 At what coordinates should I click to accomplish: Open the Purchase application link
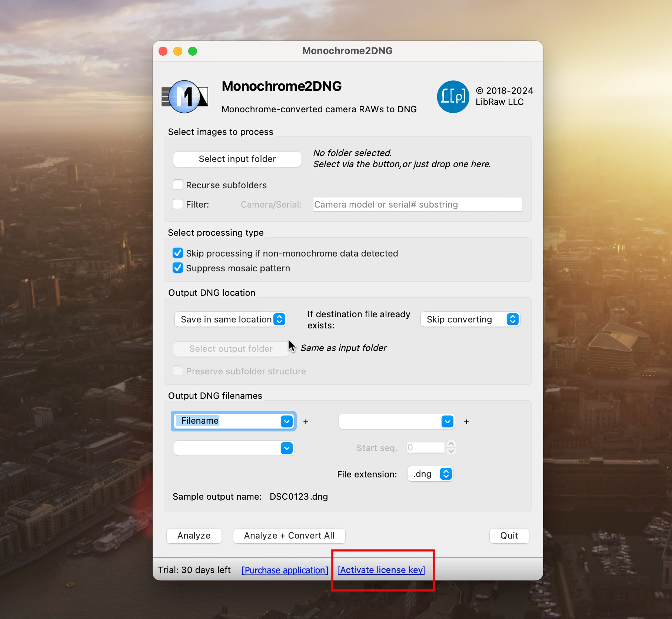285,570
